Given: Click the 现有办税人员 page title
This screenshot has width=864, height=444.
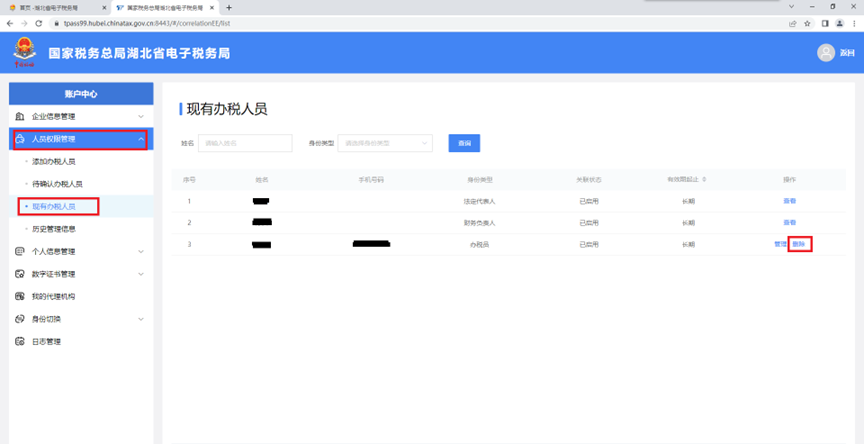Looking at the screenshot, I should click(227, 109).
